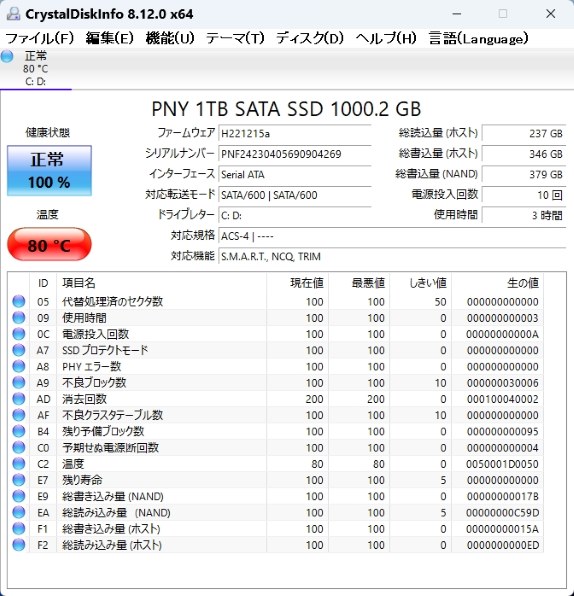This screenshot has width=574, height=596.
Task: Click the 最悪値 column header
Action: click(x=359, y=283)
